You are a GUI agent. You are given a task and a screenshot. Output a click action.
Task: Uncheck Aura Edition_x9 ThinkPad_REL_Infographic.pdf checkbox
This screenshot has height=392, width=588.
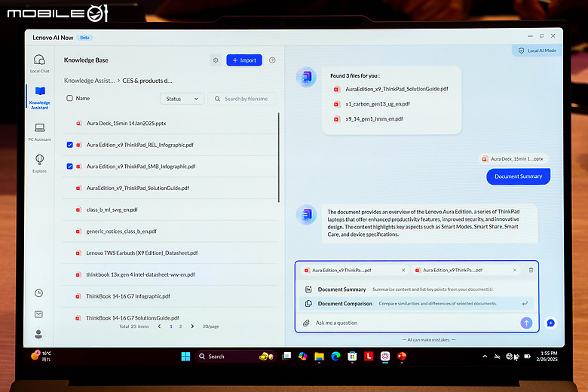pyautogui.click(x=70, y=145)
